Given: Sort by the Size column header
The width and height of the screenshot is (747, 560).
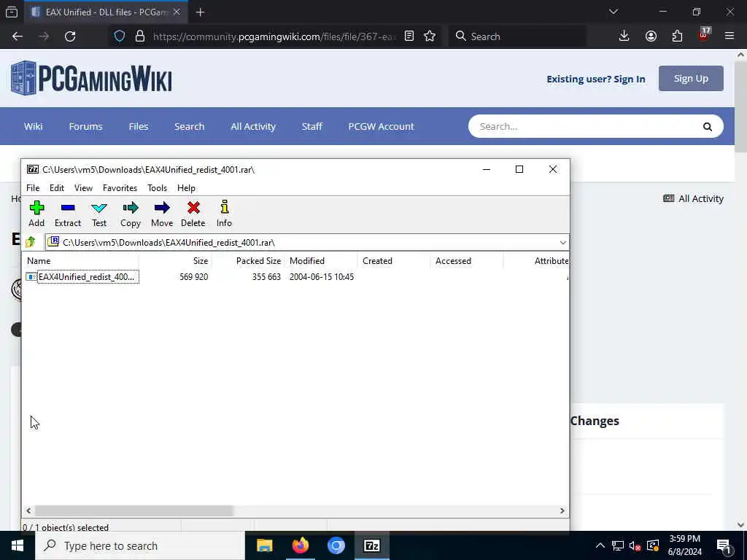Looking at the screenshot, I should coord(175,261).
